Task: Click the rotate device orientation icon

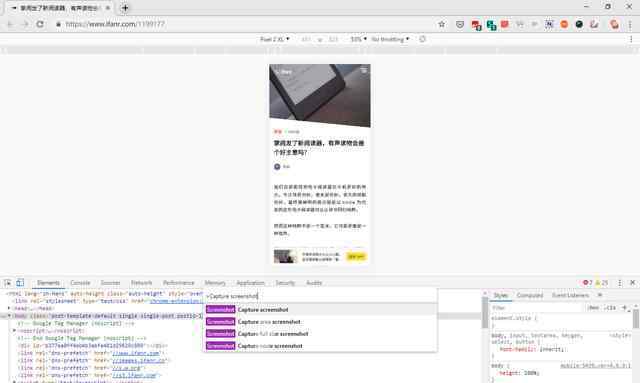Action: click(x=422, y=39)
